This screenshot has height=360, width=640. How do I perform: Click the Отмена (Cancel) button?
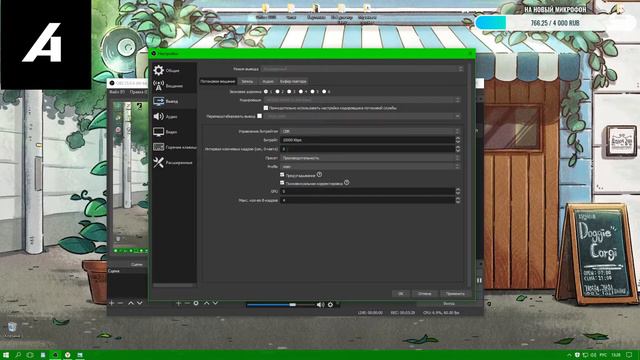[424, 293]
